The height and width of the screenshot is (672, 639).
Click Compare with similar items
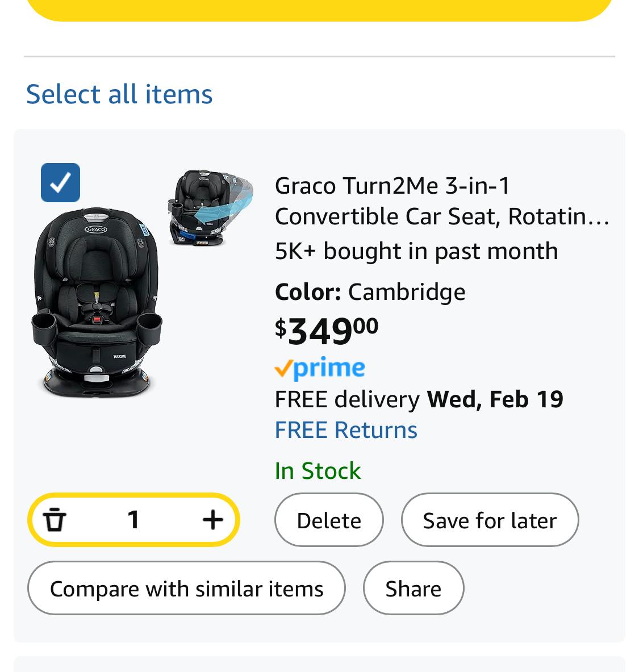pos(186,588)
